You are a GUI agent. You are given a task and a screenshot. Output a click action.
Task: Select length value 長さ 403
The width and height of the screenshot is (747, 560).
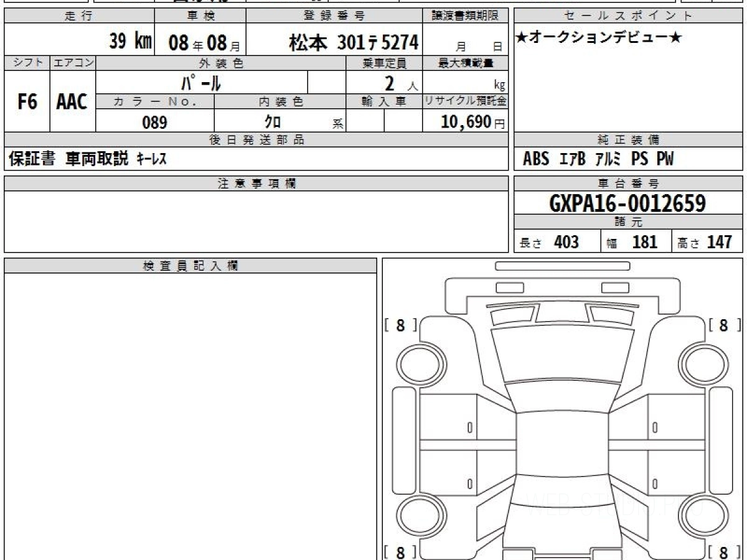[549, 242]
